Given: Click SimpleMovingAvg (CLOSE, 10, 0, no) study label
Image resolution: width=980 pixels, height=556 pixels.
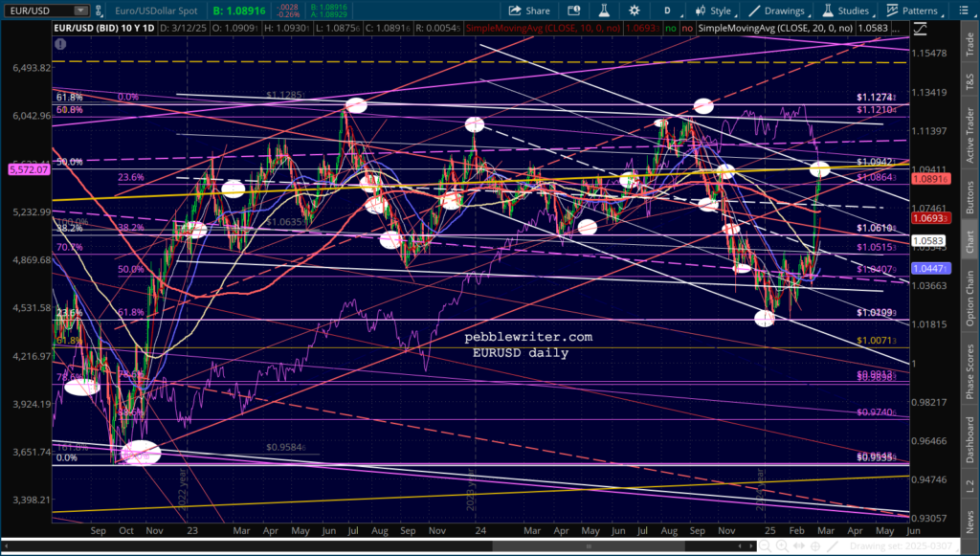Looking at the screenshot, I should pyautogui.click(x=542, y=28).
